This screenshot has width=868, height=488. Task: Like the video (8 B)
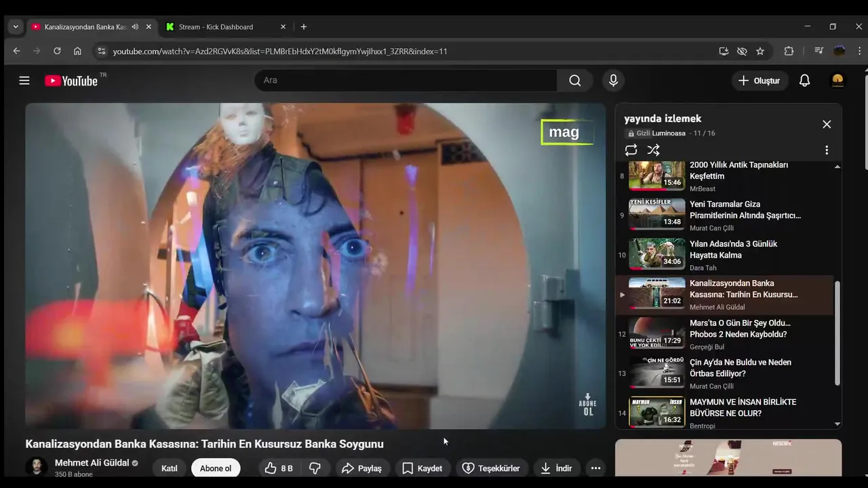click(279, 468)
